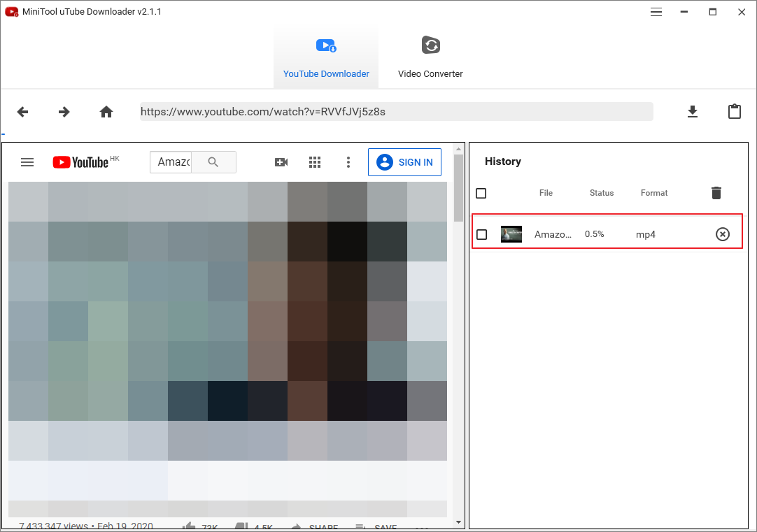Open the hamburger main menu in title bar
The height and width of the screenshot is (532, 757).
[656, 12]
